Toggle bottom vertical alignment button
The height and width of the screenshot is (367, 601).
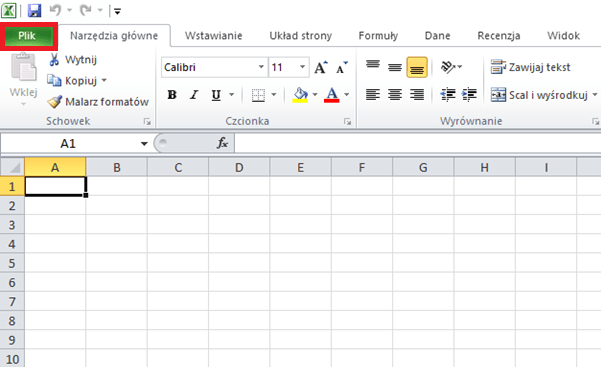point(417,67)
